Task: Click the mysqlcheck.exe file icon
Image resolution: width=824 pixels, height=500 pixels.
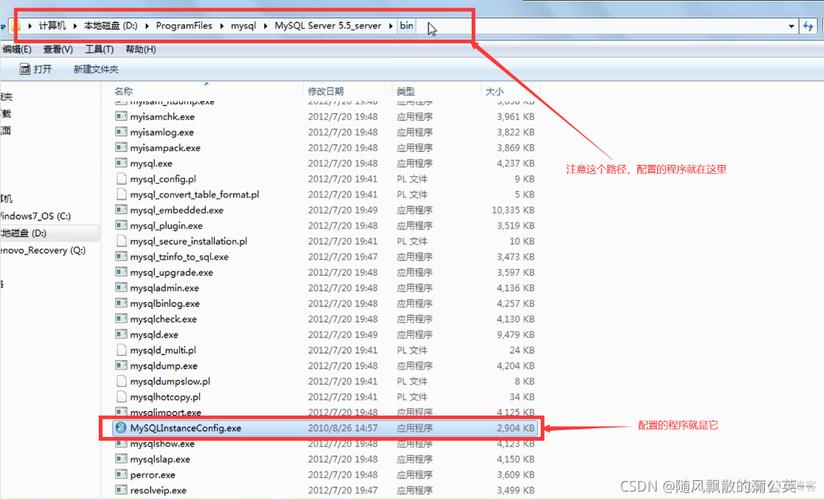Action: pos(121,319)
